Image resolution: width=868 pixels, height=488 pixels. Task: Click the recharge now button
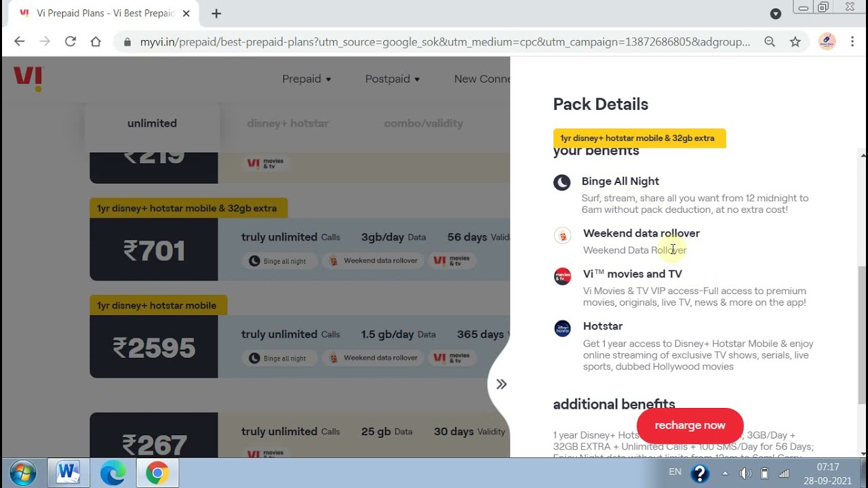[690, 426]
